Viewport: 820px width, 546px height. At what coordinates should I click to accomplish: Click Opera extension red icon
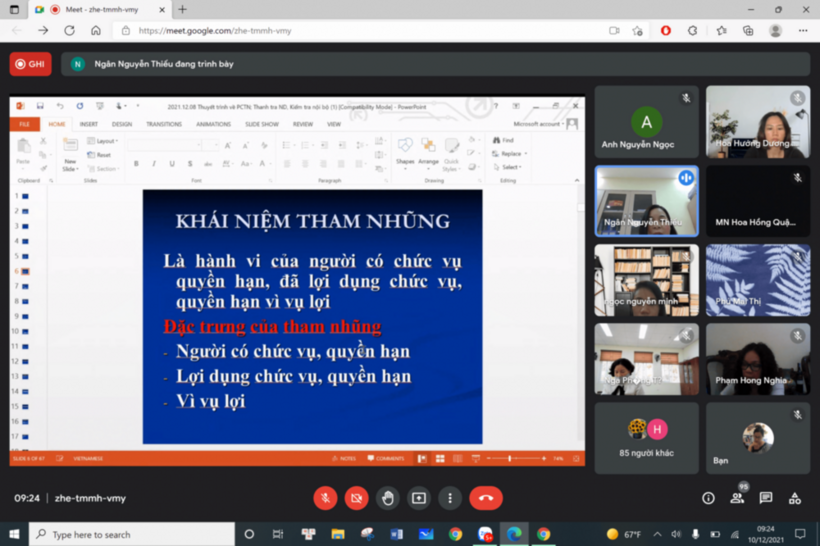tap(666, 31)
